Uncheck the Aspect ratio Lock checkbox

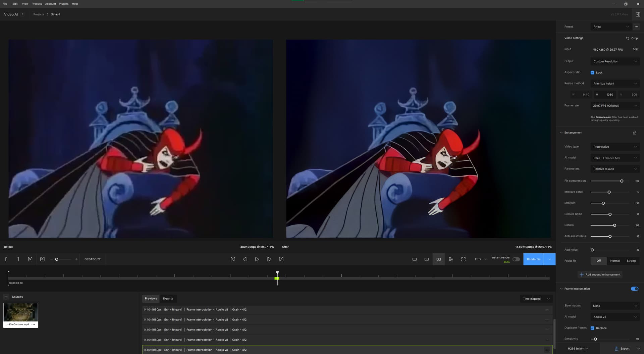tap(592, 72)
